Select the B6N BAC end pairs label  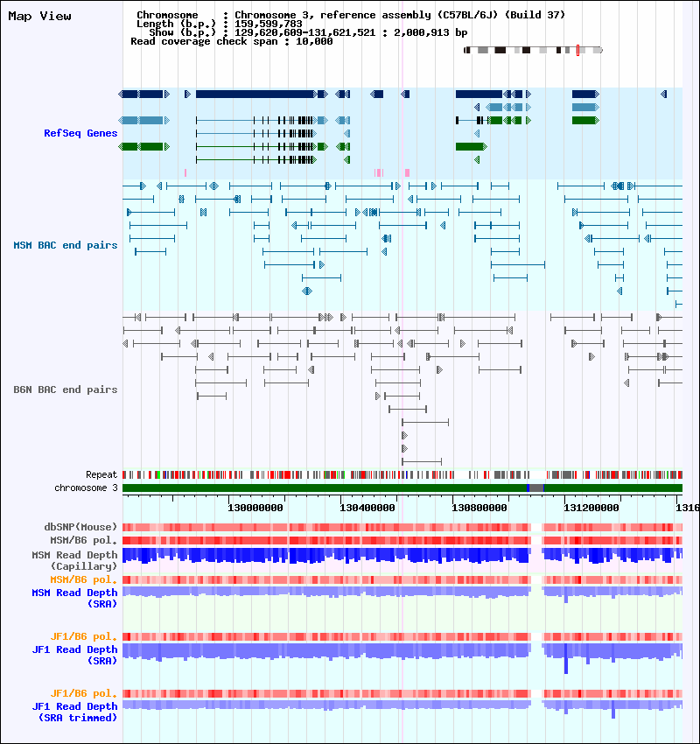(x=66, y=390)
